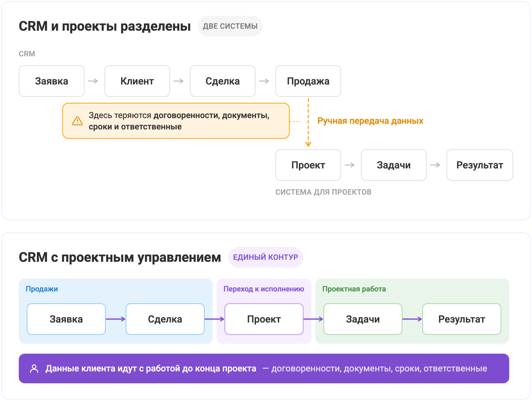Click the blue-bordered Сделка box
The image size is (532, 402).
pos(165,319)
